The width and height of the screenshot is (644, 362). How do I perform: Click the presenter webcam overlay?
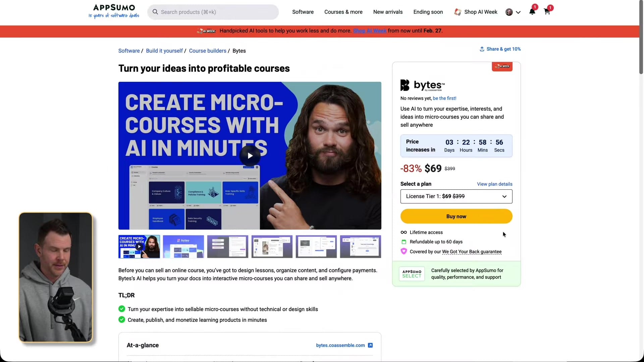coord(56,277)
